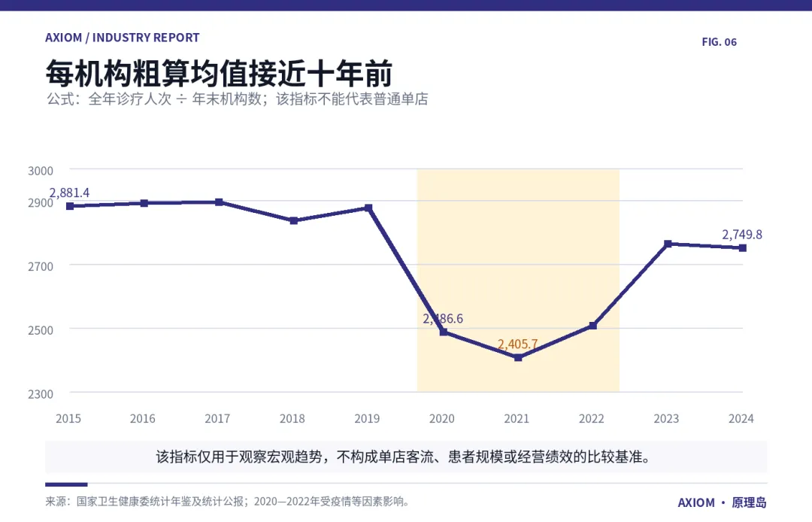
Task: Click the 2018 x-axis label
Action: click(x=292, y=418)
